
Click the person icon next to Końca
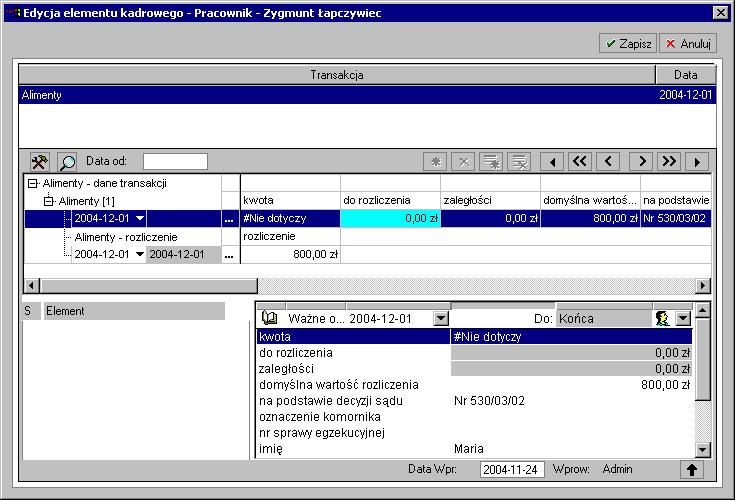click(662, 319)
